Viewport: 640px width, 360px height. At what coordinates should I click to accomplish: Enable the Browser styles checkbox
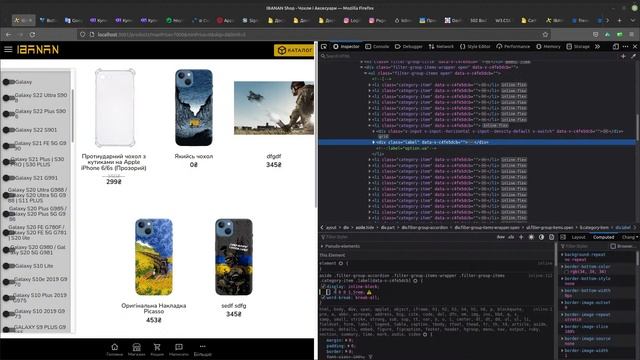click(613, 246)
